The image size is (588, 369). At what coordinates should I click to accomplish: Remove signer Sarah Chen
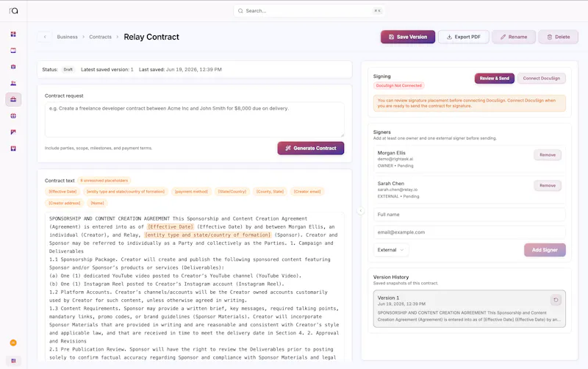tap(548, 186)
